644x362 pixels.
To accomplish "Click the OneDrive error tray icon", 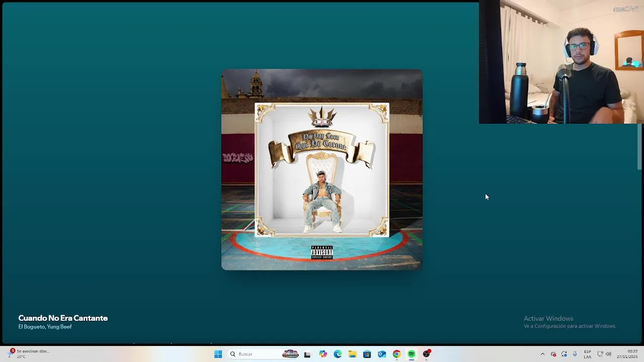I will (553, 354).
